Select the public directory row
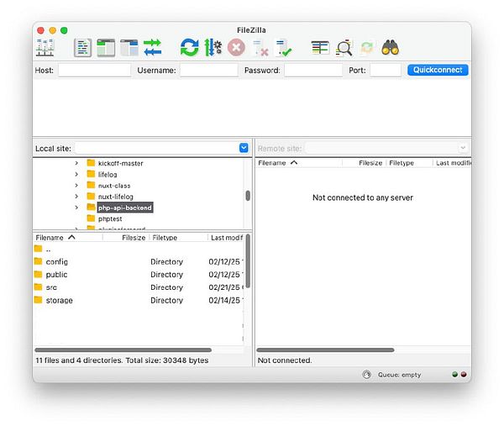504x426 pixels. click(x=139, y=275)
